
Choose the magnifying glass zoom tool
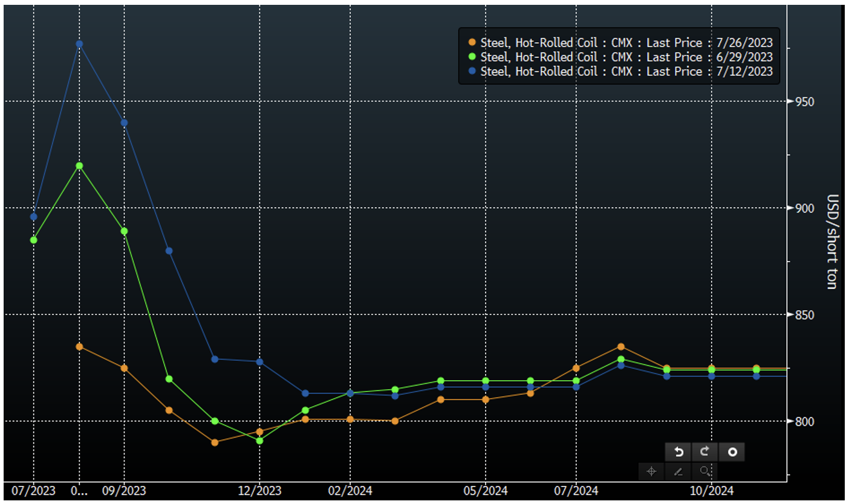705,471
